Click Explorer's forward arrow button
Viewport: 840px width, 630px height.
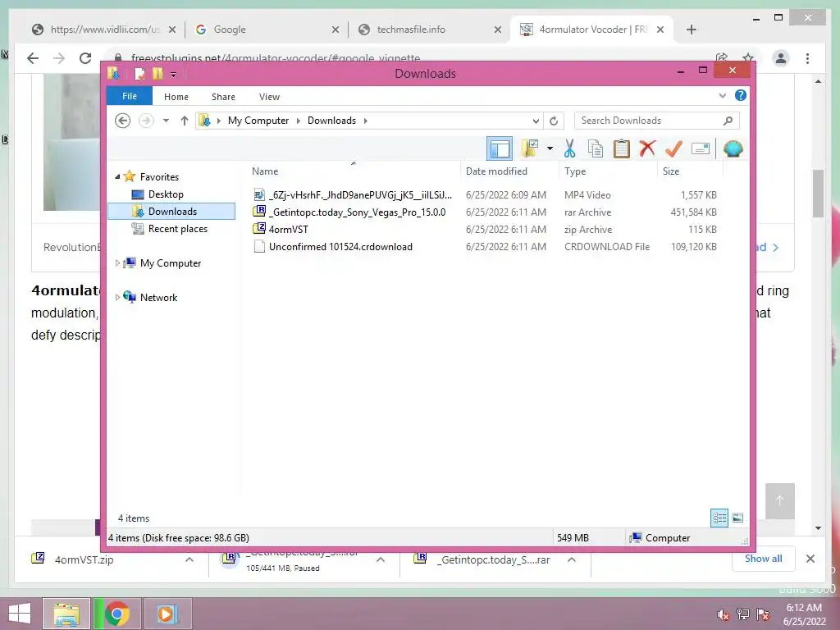pyautogui.click(x=146, y=121)
